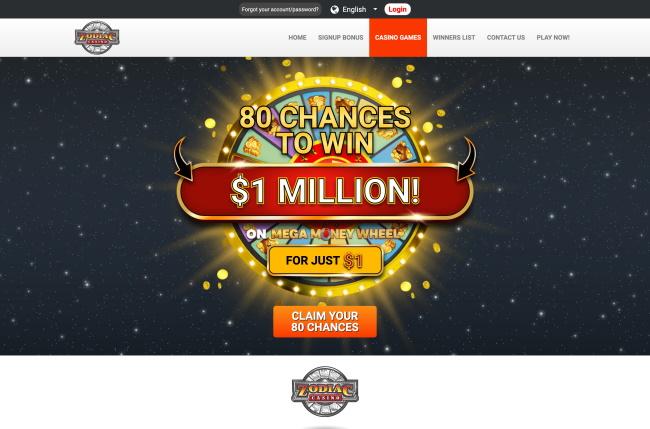
Task: Click the Mega Money Wheel text
Action: pyautogui.click(x=337, y=234)
